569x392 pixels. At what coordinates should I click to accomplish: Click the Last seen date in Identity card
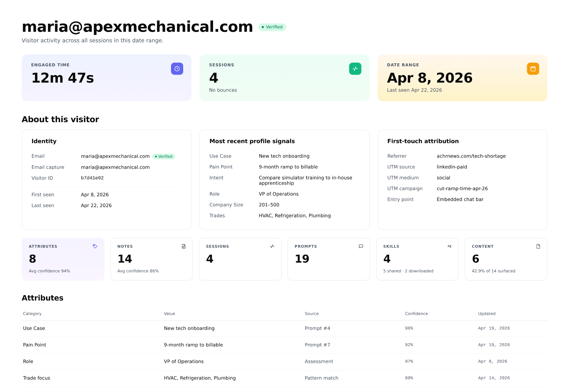(x=96, y=205)
